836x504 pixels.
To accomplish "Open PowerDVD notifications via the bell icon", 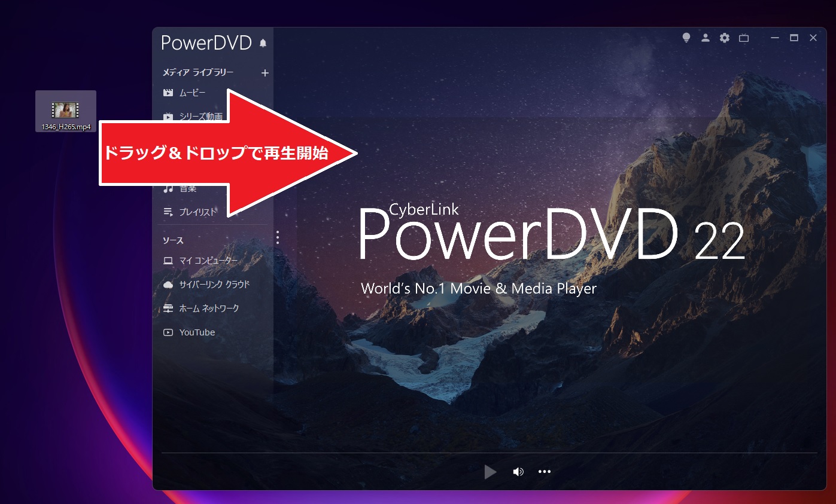I will coord(262,42).
